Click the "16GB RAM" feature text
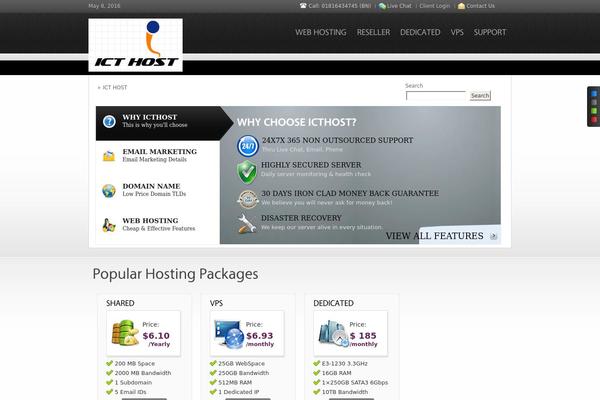The width and height of the screenshot is (600, 400). (x=336, y=373)
